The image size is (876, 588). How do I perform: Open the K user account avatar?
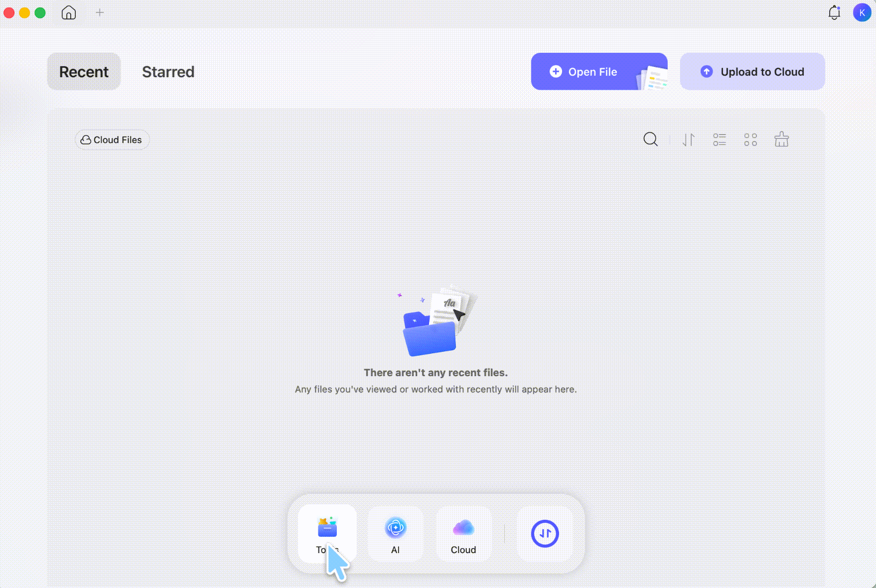point(862,12)
